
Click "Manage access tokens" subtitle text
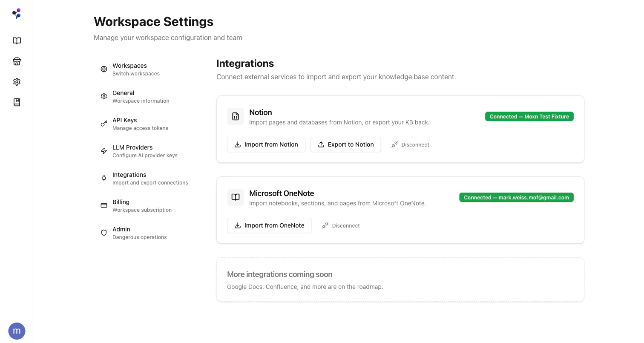[x=140, y=128]
